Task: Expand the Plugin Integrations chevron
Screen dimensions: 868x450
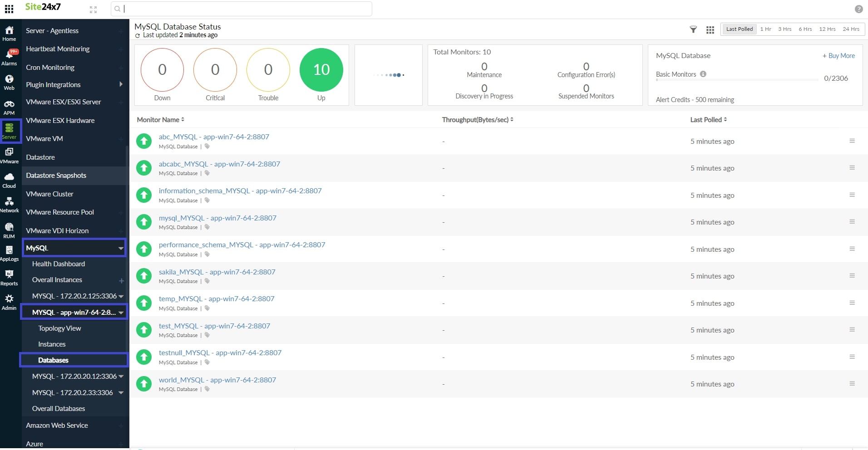Action: coord(120,84)
